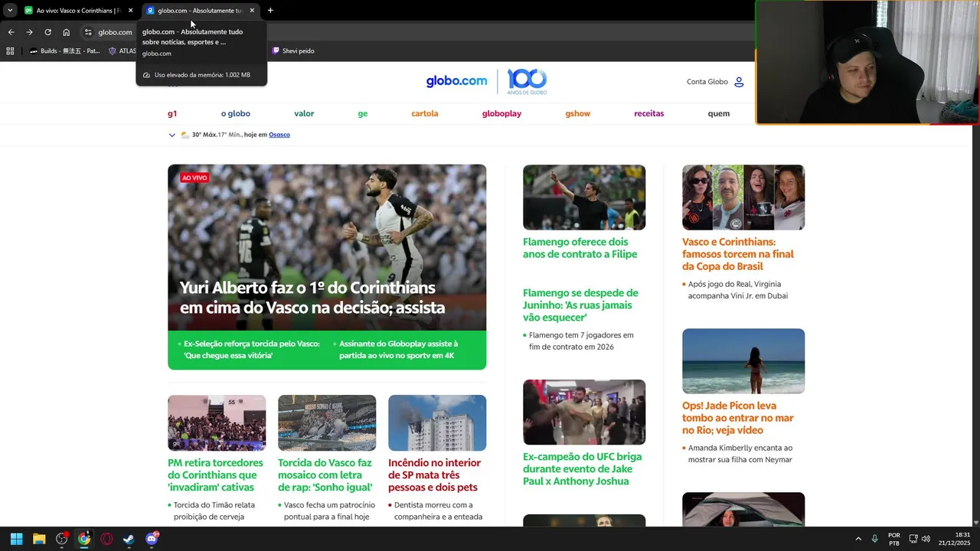Click the Flamengo coach photo thumbnail
This screenshot has height=551, width=980.
click(584, 197)
